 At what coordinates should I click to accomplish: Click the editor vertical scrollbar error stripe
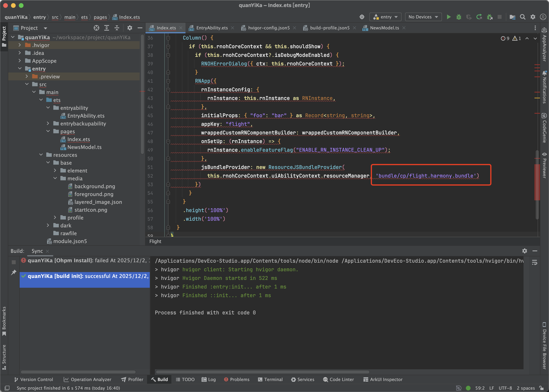tap(537, 182)
